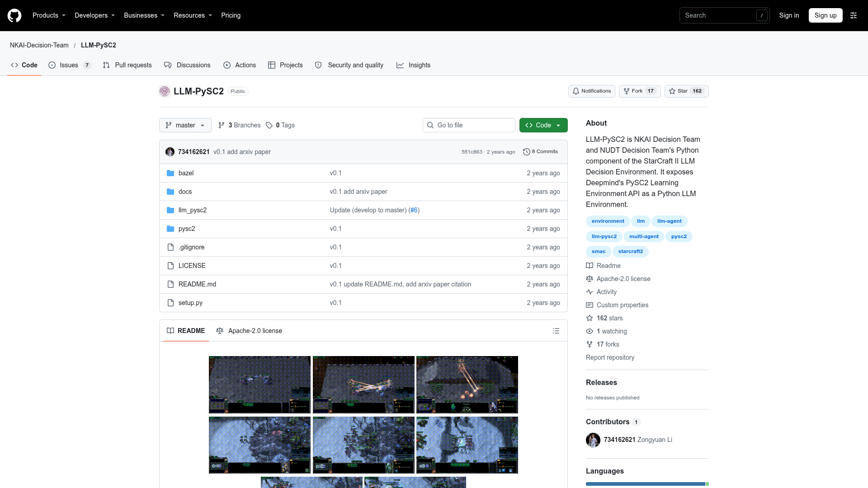Screen dimensions: 868x488
Task: Click the Languages bar
Action: pyautogui.click(x=647, y=484)
